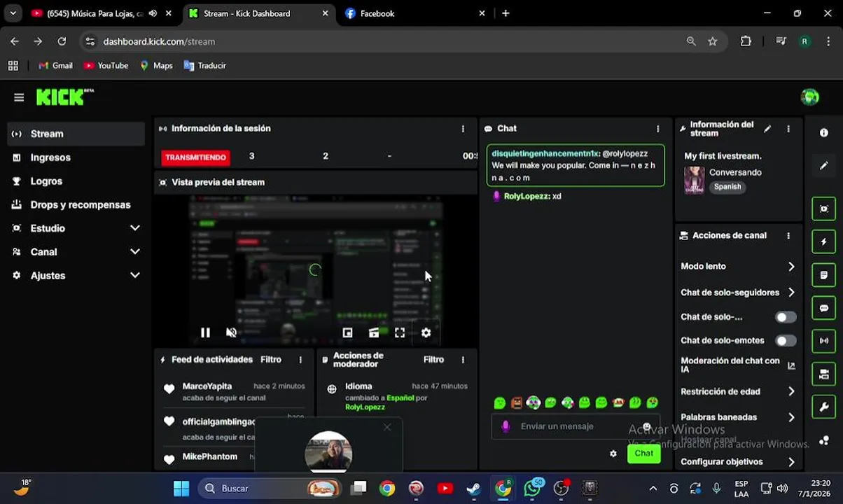Open Chrome tab search dropdown
This screenshot has width=843, height=504.
(x=13, y=13)
